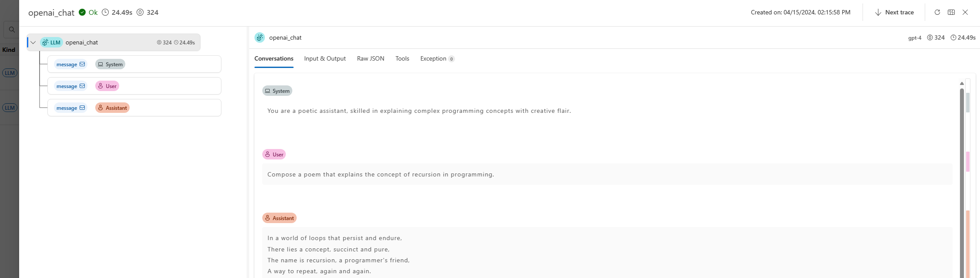Click the envelope icon on System message
The image size is (980, 278).
(x=82, y=64)
